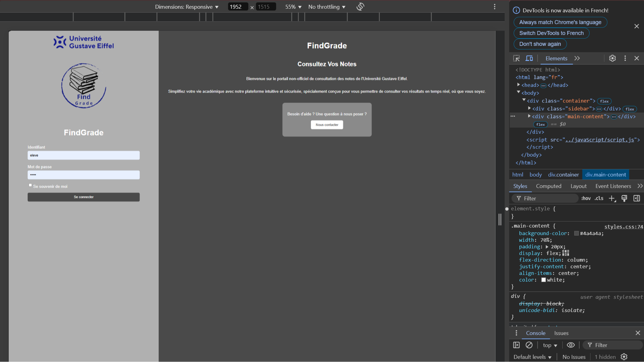The image size is (644, 362).
Task: Click the rotate screen icon
Action: 360,7
